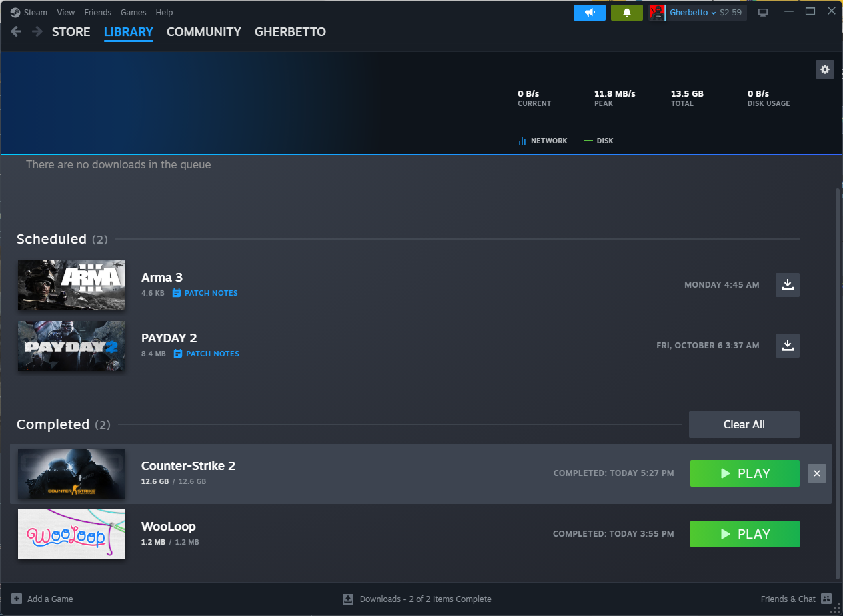The width and height of the screenshot is (843, 616).
Task: Open the Games menu
Action: click(133, 13)
